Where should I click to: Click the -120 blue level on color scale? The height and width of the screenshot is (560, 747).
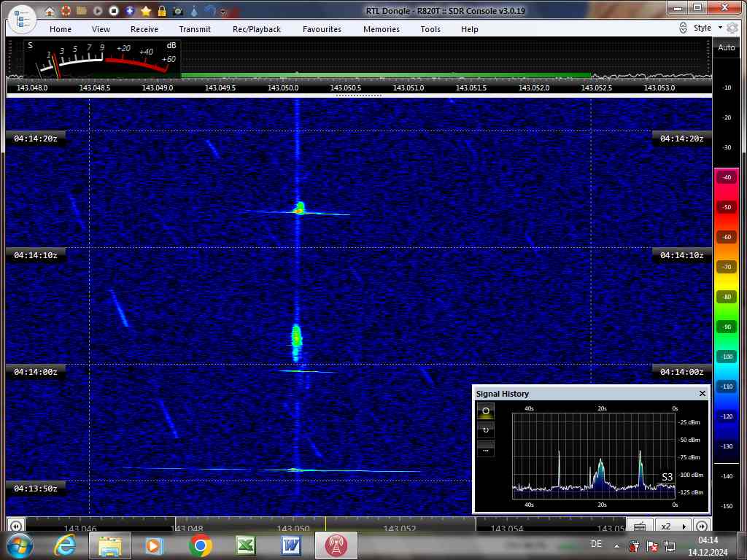[727, 416]
